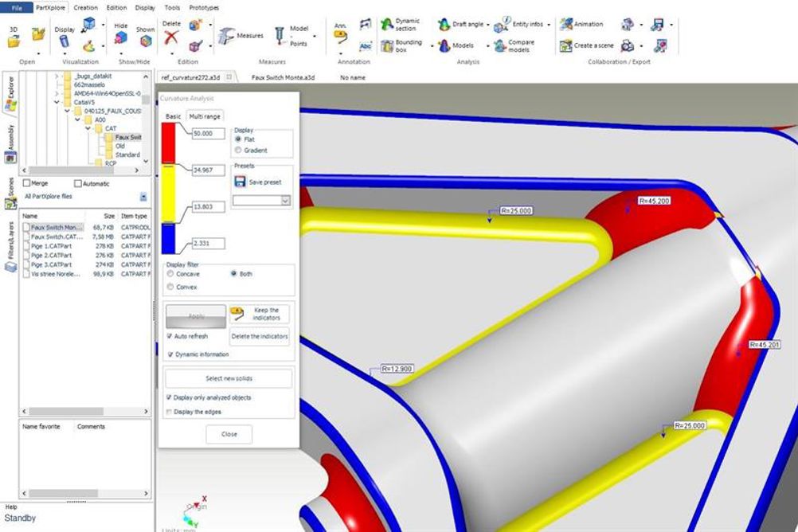Click Create a scene icon
The image size is (798, 532).
coord(566,46)
